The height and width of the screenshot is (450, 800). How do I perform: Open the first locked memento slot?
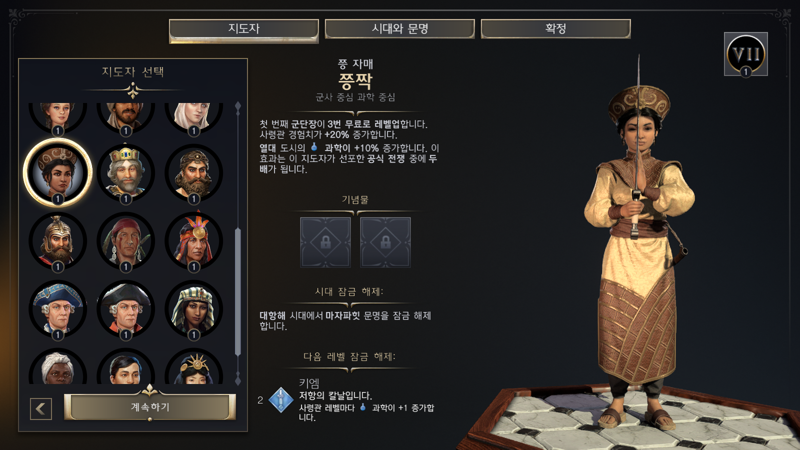[326, 242]
